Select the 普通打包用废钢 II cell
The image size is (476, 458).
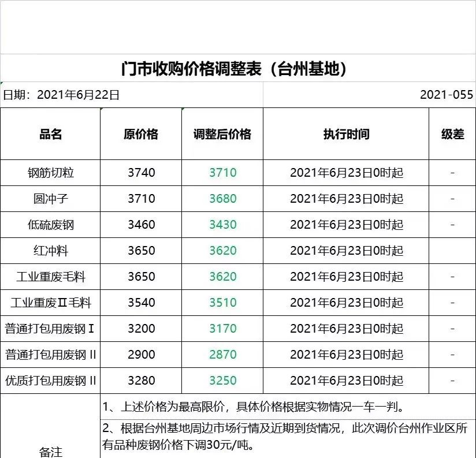(x=50, y=355)
